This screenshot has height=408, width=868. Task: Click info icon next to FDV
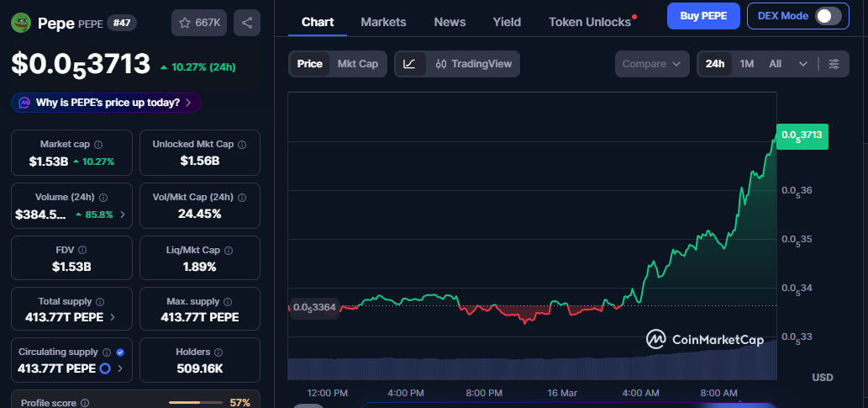coord(82,250)
